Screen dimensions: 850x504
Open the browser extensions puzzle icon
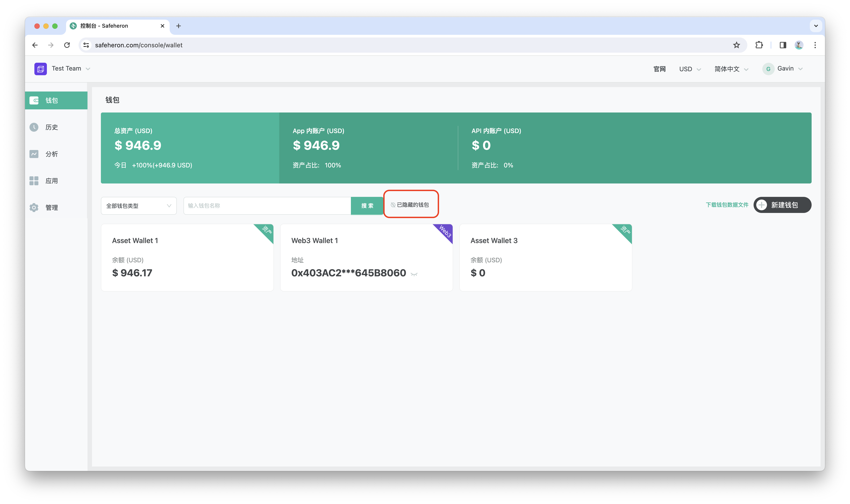[759, 45]
